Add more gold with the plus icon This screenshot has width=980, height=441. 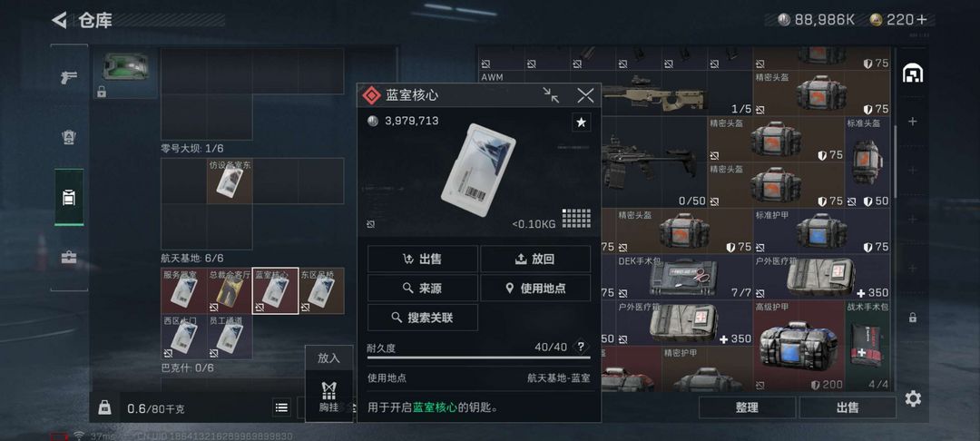click(x=921, y=19)
